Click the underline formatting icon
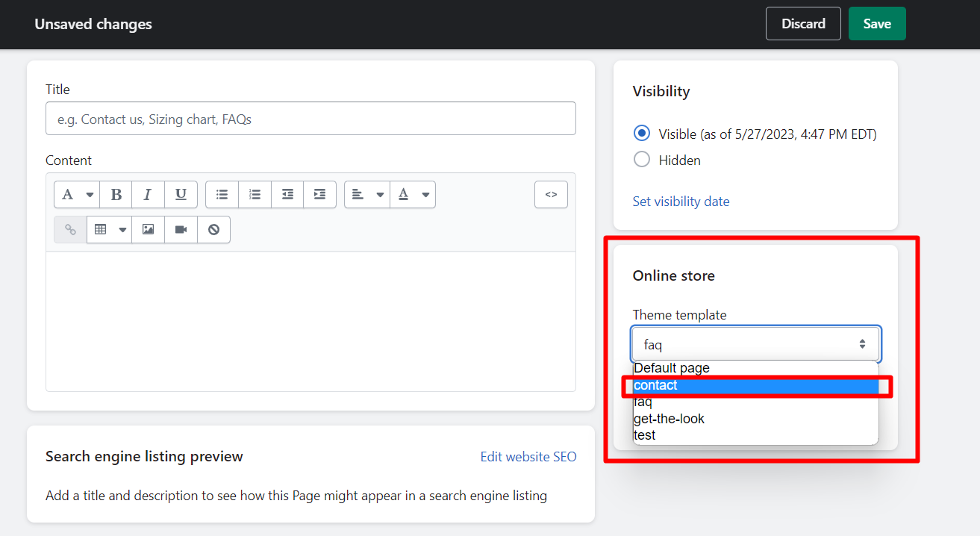 pyautogui.click(x=181, y=194)
